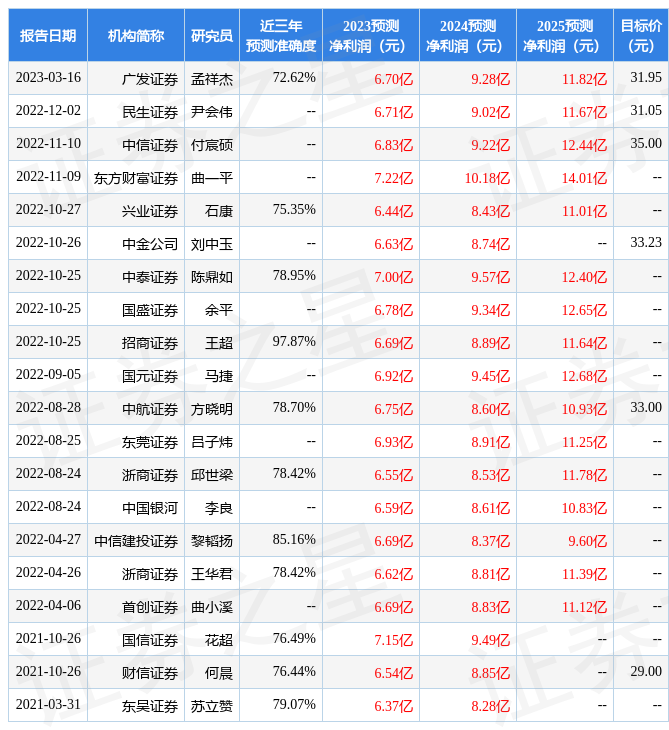Viewport: 669px width, 730px height.
Task: Click 招商证券 institution cell
Action: [x=150, y=344]
